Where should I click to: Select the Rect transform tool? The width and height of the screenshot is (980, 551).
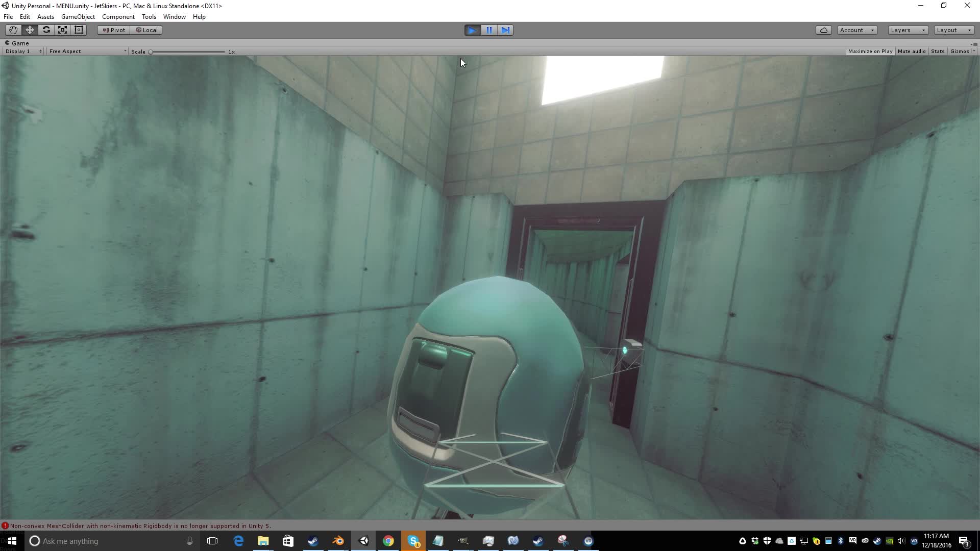pyautogui.click(x=79, y=30)
